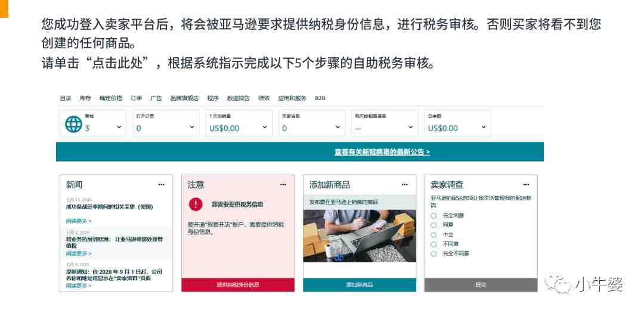Open the three-dot menu on 卖家调查 card
The width and height of the screenshot is (644, 313).
526,185
